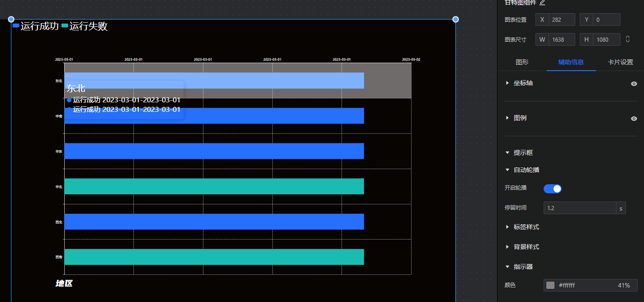The height and width of the screenshot is (302, 644).
Task: Toggle 坐标轴 visibility eye icon
Action: click(634, 84)
